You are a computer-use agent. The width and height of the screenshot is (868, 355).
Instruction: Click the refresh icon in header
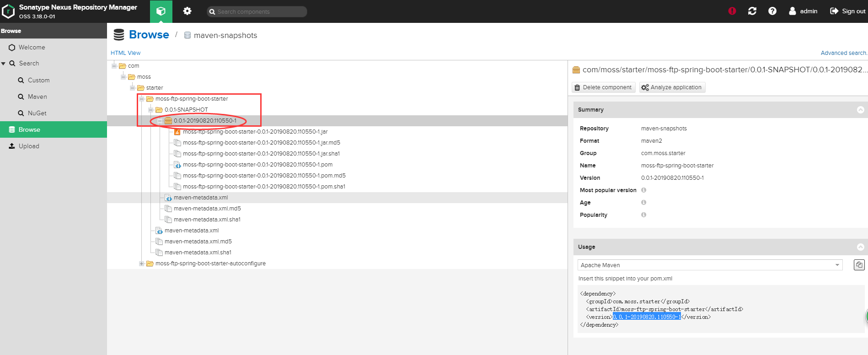coord(752,11)
